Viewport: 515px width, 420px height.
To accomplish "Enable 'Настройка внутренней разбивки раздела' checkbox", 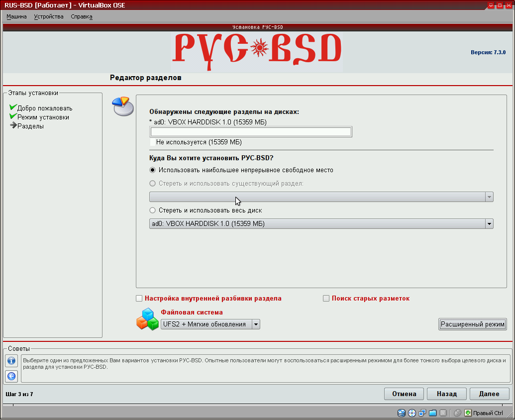I will [139, 299].
